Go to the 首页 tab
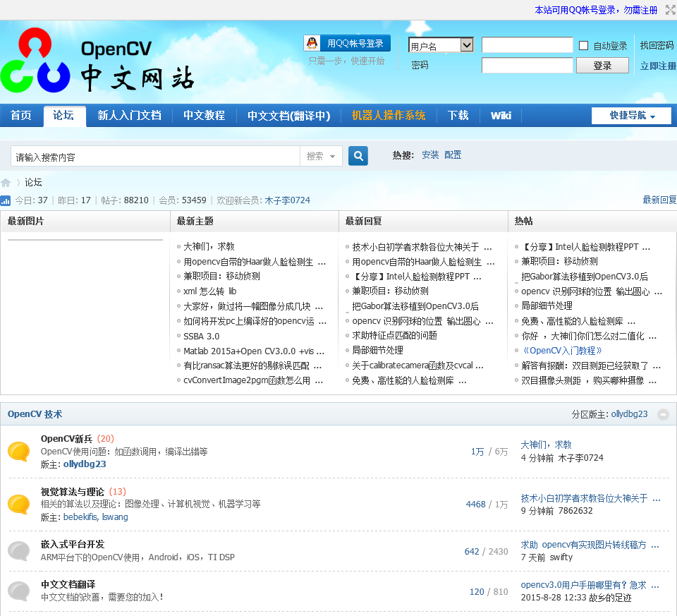This screenshot has width=677, height=616. pyautogui.click(x=21, y=115)
